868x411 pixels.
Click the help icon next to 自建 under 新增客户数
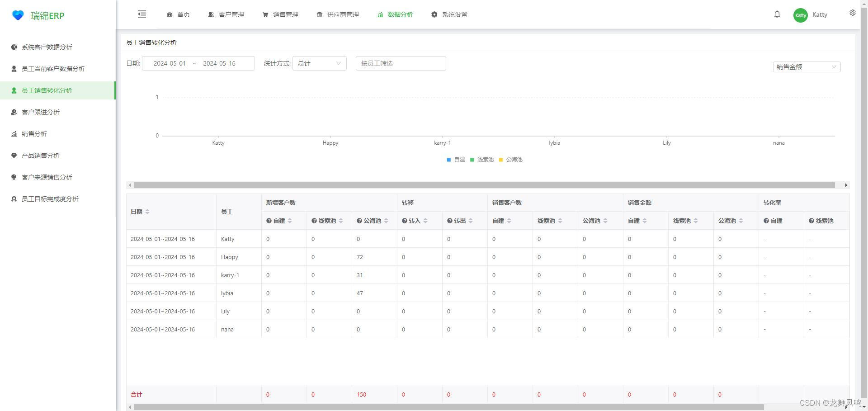269,221
